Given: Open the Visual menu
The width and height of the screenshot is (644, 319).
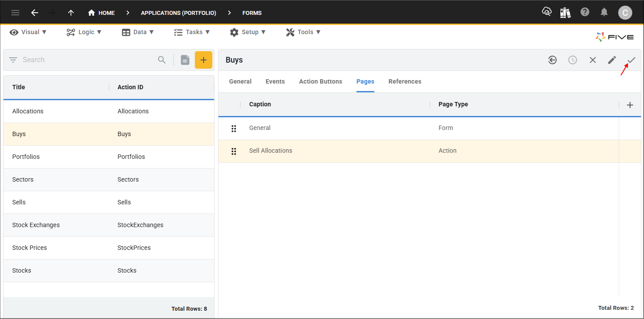Looking at the screenshot, I should click(x=28, y=32).
